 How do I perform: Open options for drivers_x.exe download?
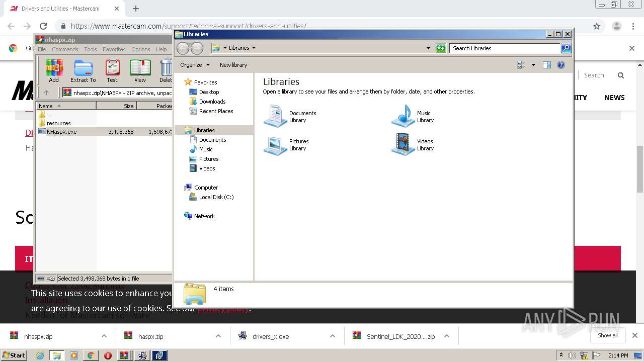click(x=333, y=336)
